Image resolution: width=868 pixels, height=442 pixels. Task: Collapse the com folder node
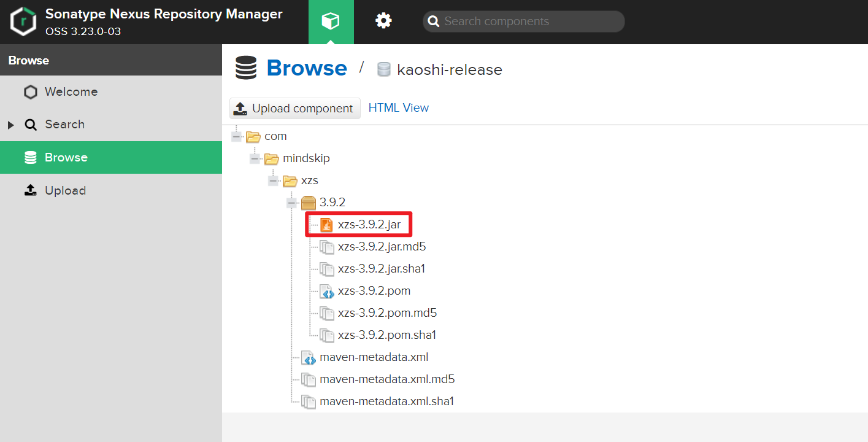pyautogui.click(x=237, y=136)
